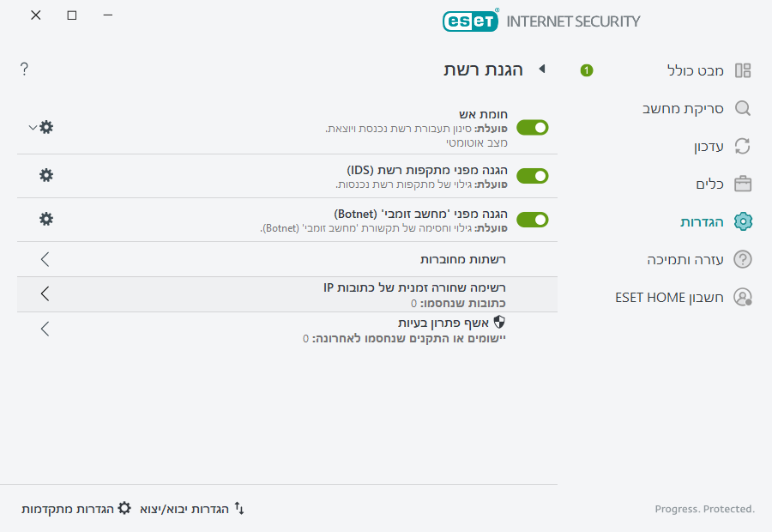
Task: Toggle Botnet protection off
Action: click(532, 219)
